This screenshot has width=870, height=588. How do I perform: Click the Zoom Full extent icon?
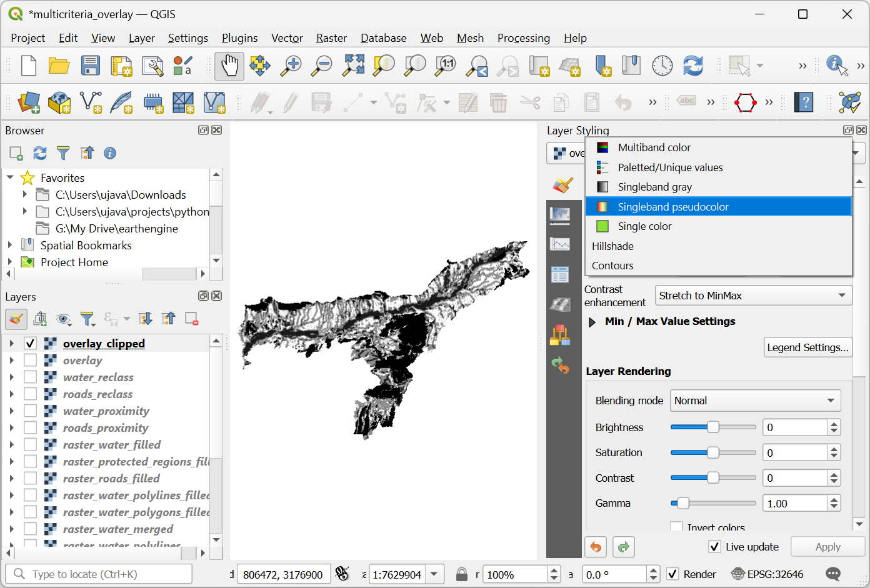click(x=353, y=66)
